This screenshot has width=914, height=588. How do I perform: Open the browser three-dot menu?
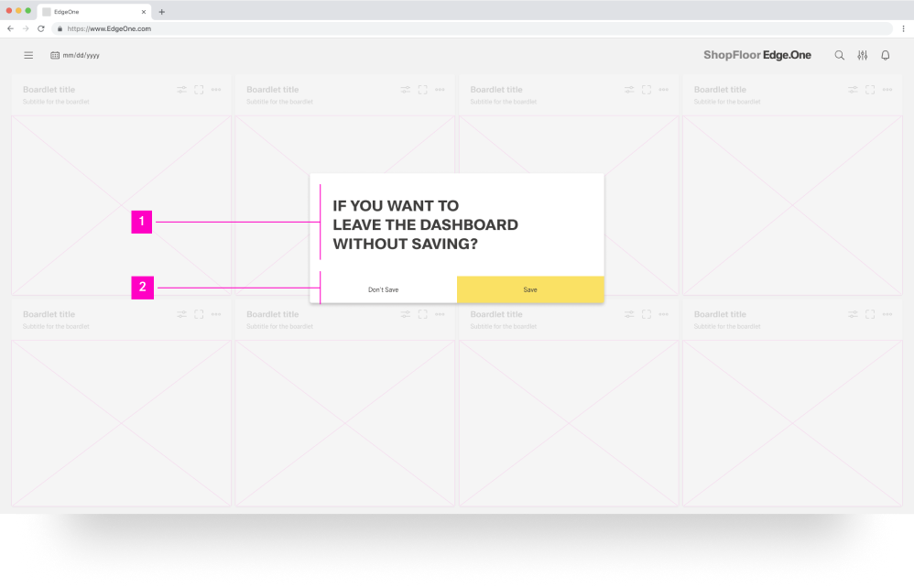coord(904,28)
